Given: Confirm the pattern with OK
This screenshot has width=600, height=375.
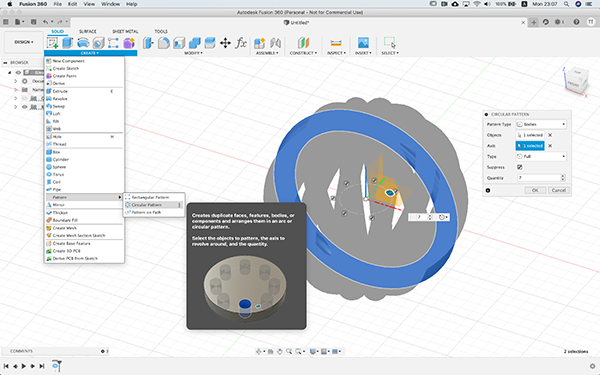Looking at the screenshot, I should tap(535, 190).
